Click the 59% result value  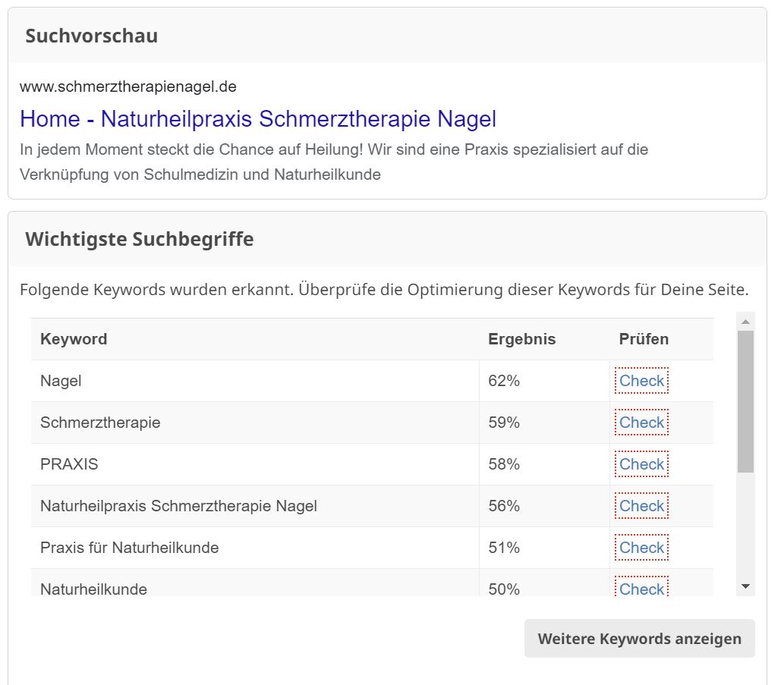click(x=504, y=423)
